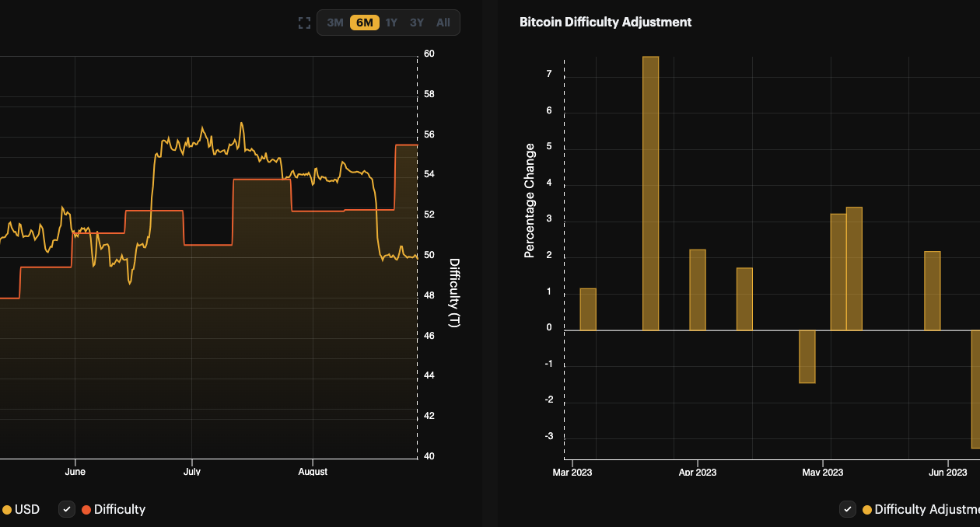Screen dimensions: 980x527
Task: Click the tallest bar above 7 percent
Action: (651, 194)
